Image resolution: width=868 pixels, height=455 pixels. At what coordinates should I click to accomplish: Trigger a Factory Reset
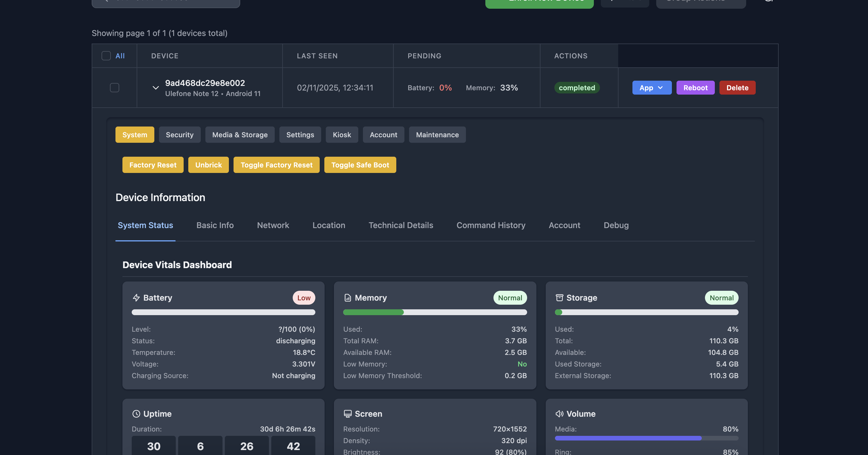click(x=153, y=165)
